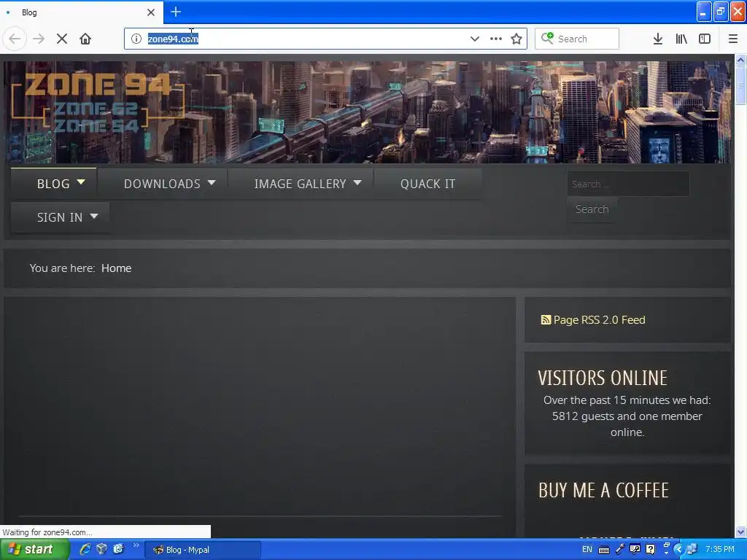Image resolution: width=747 pixels, height=560 pixels.
Task: Click the third quick launch icon
Action: [x=118, y=549]
